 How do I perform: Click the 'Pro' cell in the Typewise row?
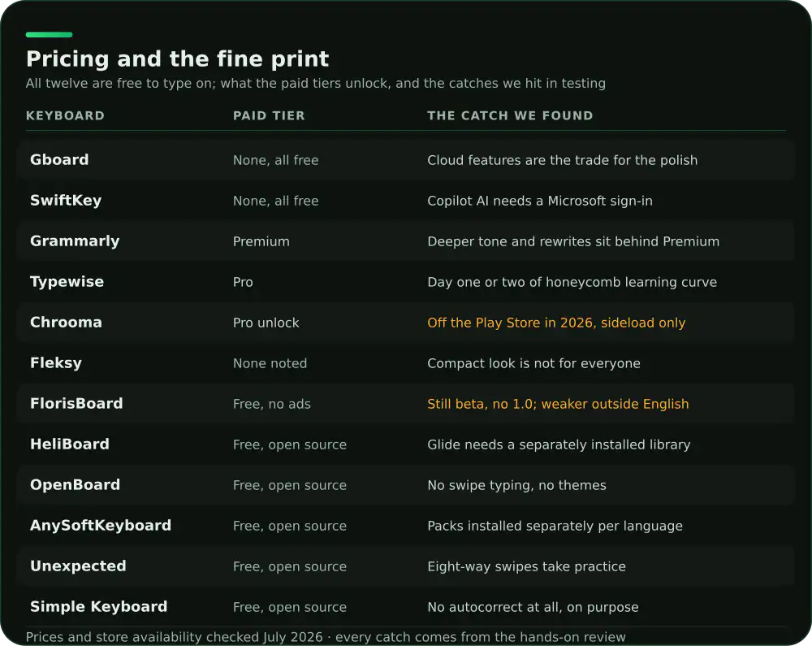point(243,282)
